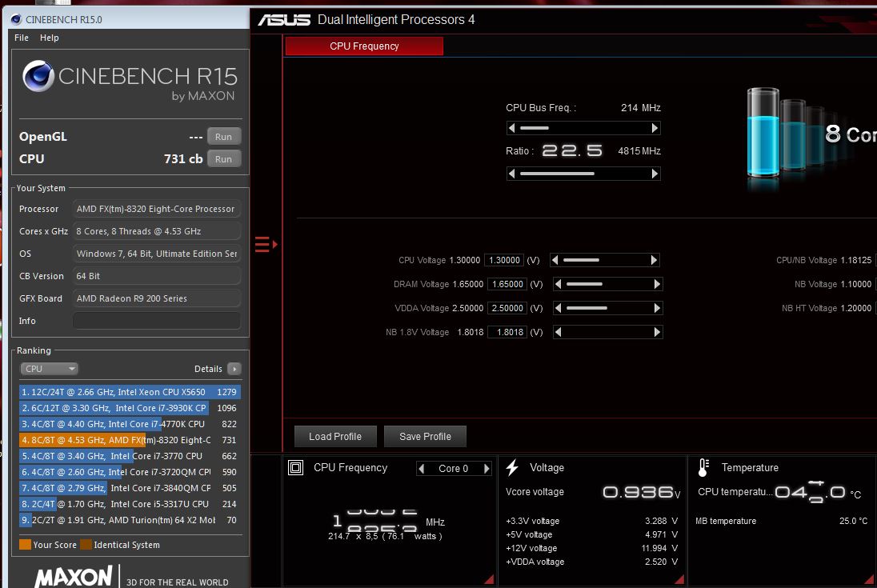The height and width of the screenshot is (588, 877).
Task: Increase VDDA Voltage with right arrow
Action: (x=657, y=308)
